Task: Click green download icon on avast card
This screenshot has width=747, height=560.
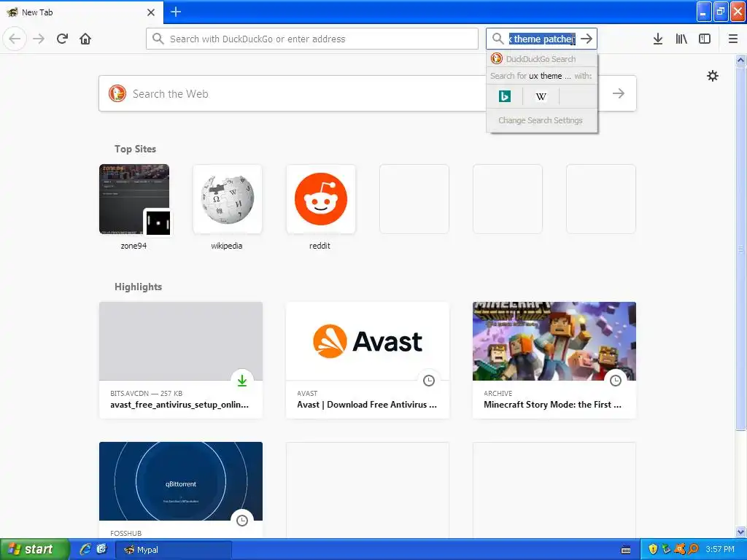Action: tap(242, 381)
